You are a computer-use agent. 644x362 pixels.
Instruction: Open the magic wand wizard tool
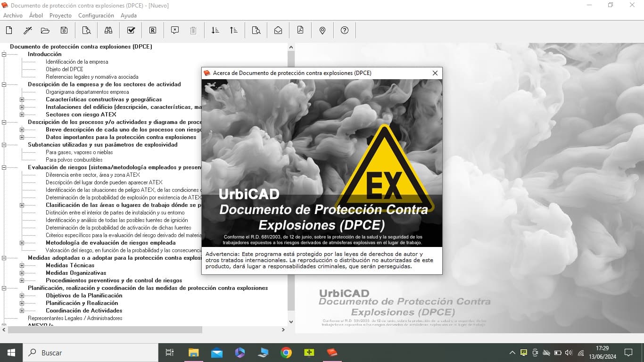(x=27, y=30)
